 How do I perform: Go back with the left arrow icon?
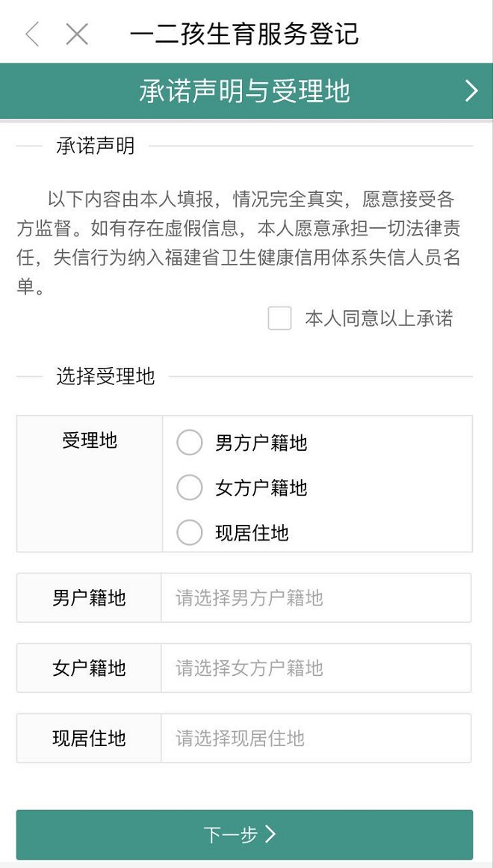(x=32, y=34)
